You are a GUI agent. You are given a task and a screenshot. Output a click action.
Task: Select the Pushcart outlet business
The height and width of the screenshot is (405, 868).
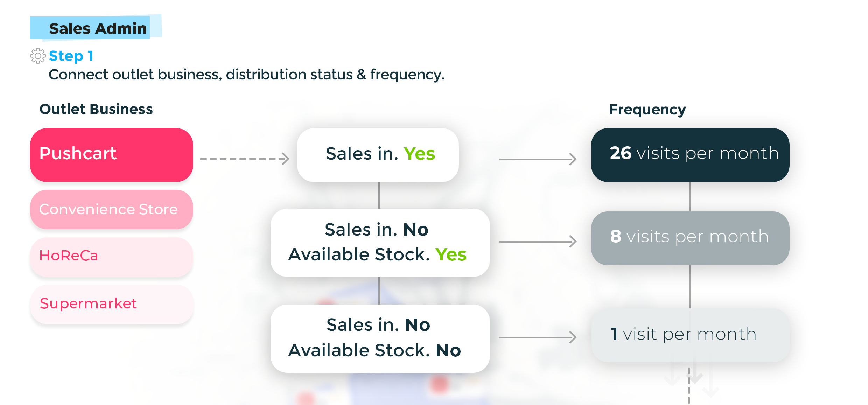[112, 155]
